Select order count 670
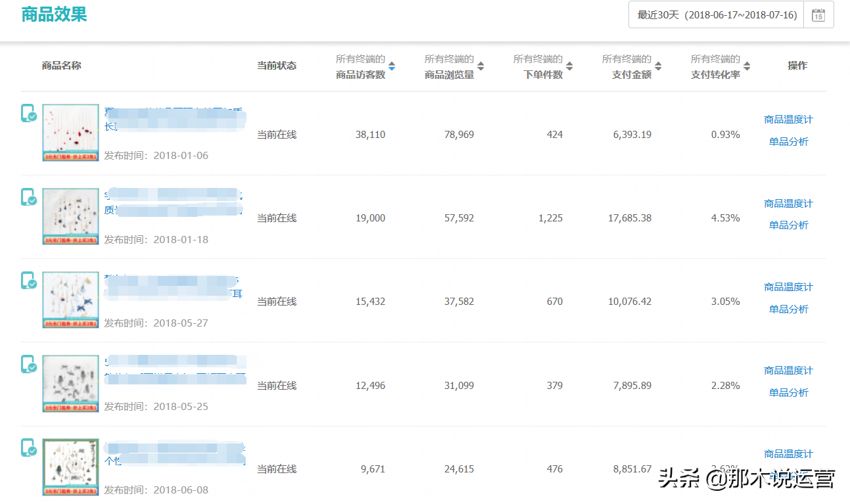 tap(554, 302)
